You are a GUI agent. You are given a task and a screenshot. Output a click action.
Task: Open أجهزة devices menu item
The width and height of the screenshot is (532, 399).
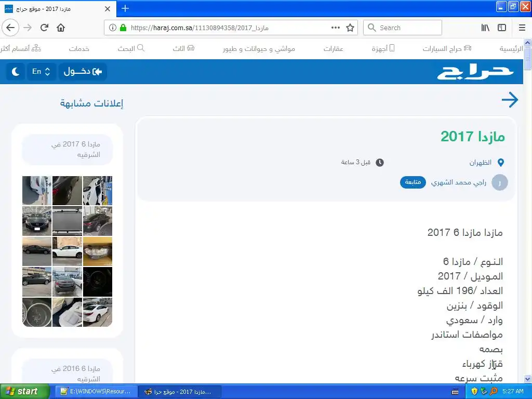(383, 48)
